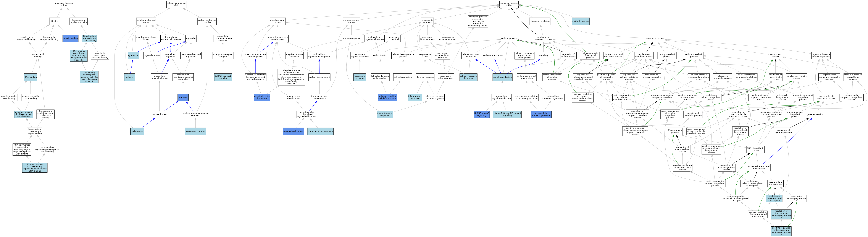The width and height of the screenshot is (868, 237).
Task: Select the 'cytosol' node
Action: [130, 77]
